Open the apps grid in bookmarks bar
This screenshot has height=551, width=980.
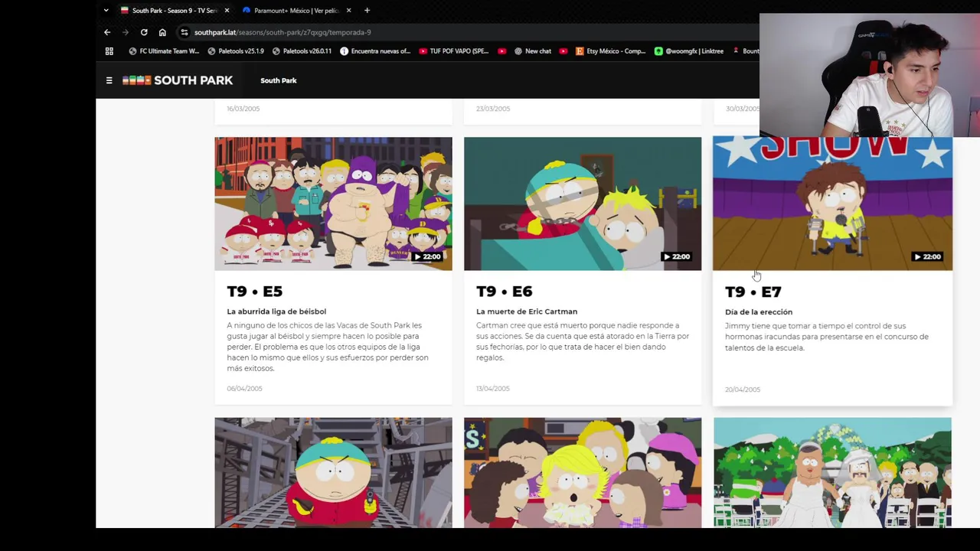pos(109,51)
